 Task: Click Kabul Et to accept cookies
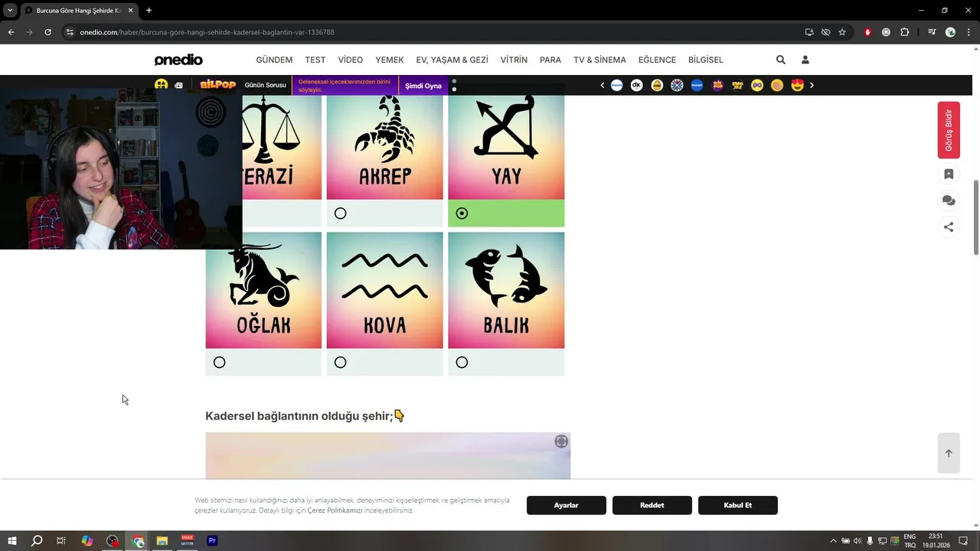click(738, 505)
